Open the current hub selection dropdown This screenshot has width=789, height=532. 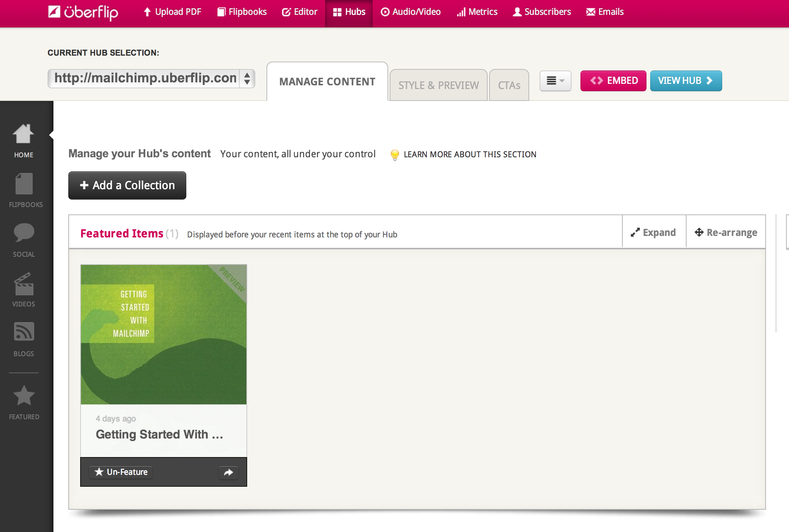tap(151, 78)
